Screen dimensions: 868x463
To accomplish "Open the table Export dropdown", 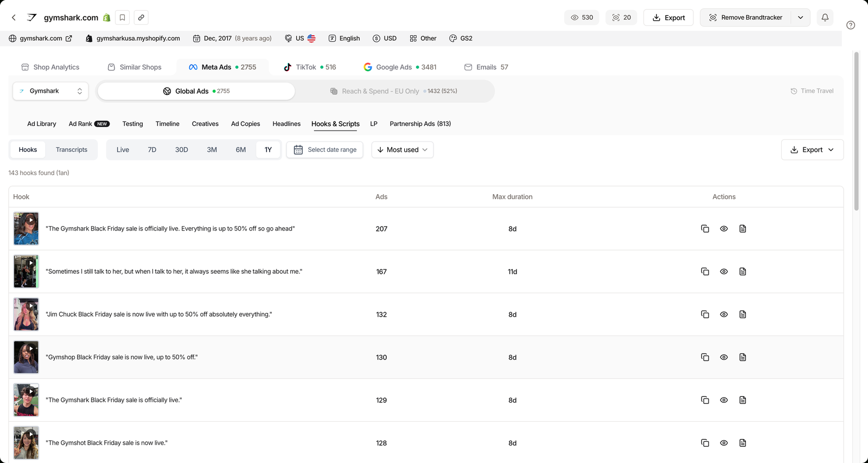I will 812,150.
